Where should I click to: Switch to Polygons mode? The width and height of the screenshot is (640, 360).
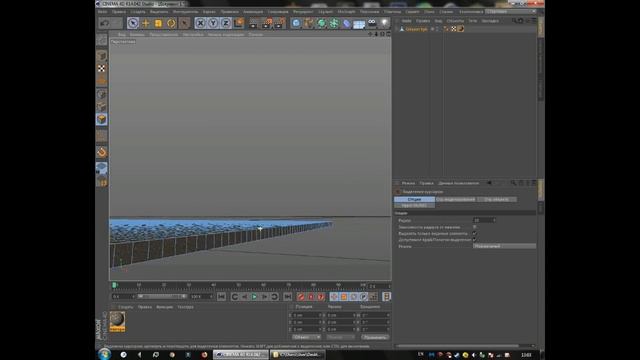102,119
